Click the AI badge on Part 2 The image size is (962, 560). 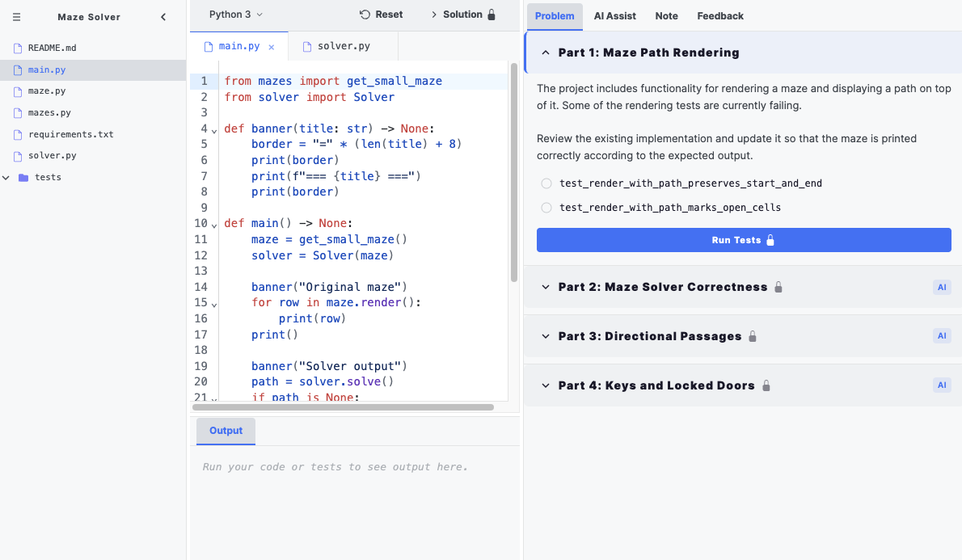pyautogui.click(x=942, y=287)
